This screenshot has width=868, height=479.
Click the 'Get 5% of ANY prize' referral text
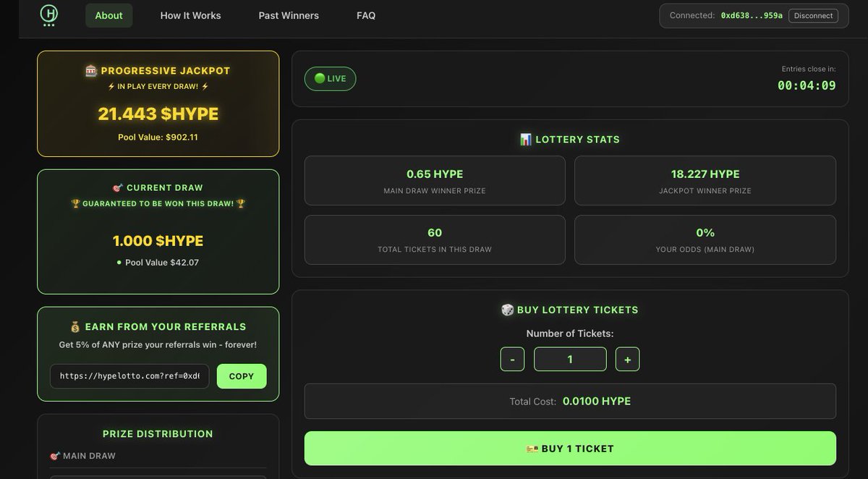pos(158,345)
